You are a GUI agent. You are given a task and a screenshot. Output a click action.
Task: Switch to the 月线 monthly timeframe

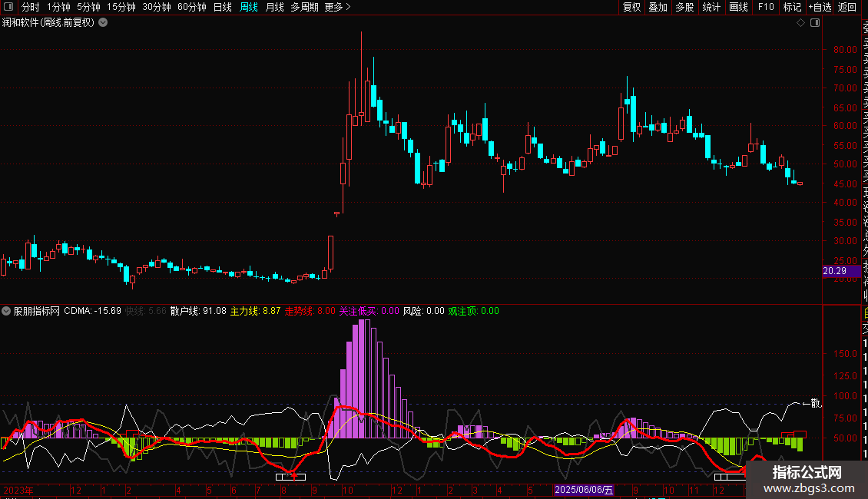274,7
